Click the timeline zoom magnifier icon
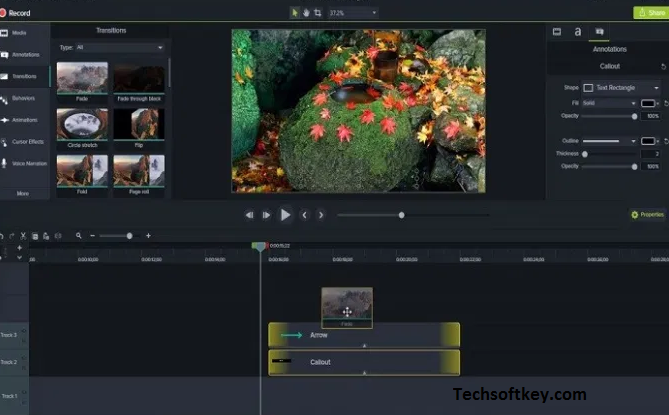 pos(79,235)
